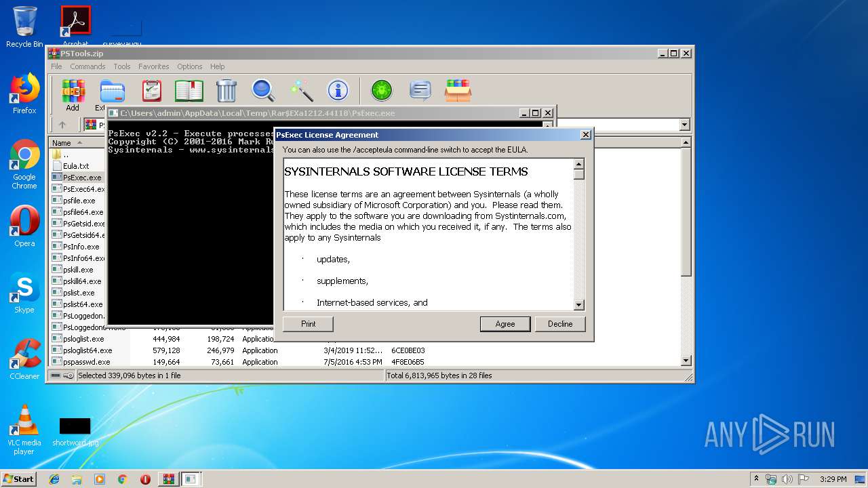Click the Info toolbar icon
Screen dimensions: 868x488
pos(338,90)
